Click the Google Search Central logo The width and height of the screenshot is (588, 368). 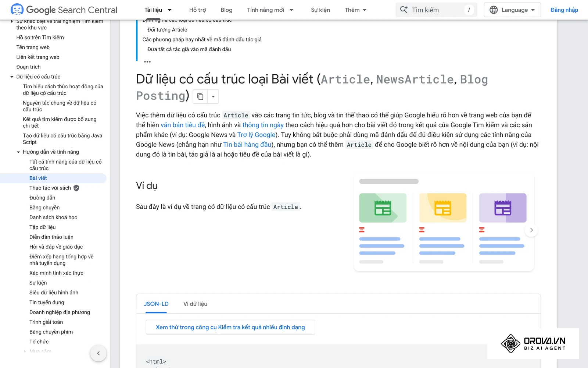[x=64, y=10]
